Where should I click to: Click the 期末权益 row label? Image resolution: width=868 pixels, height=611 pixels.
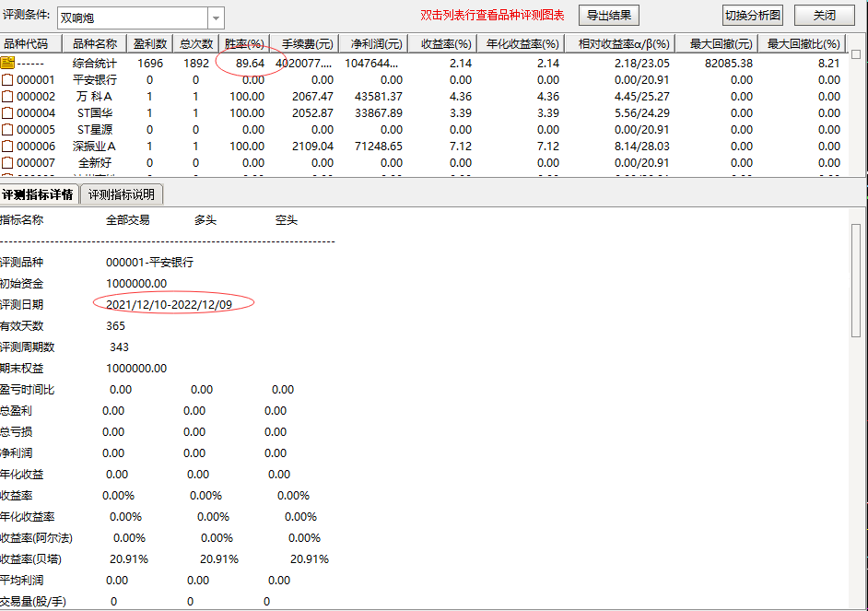click(21, 368)
